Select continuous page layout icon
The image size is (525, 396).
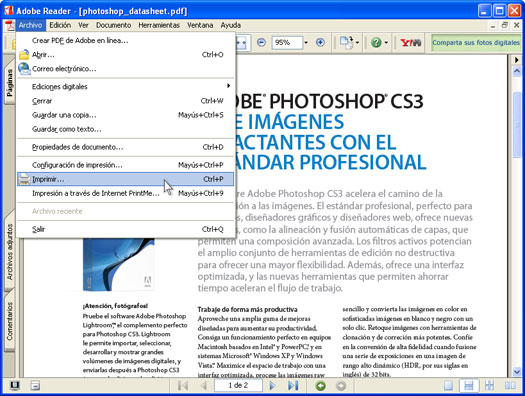469,386
